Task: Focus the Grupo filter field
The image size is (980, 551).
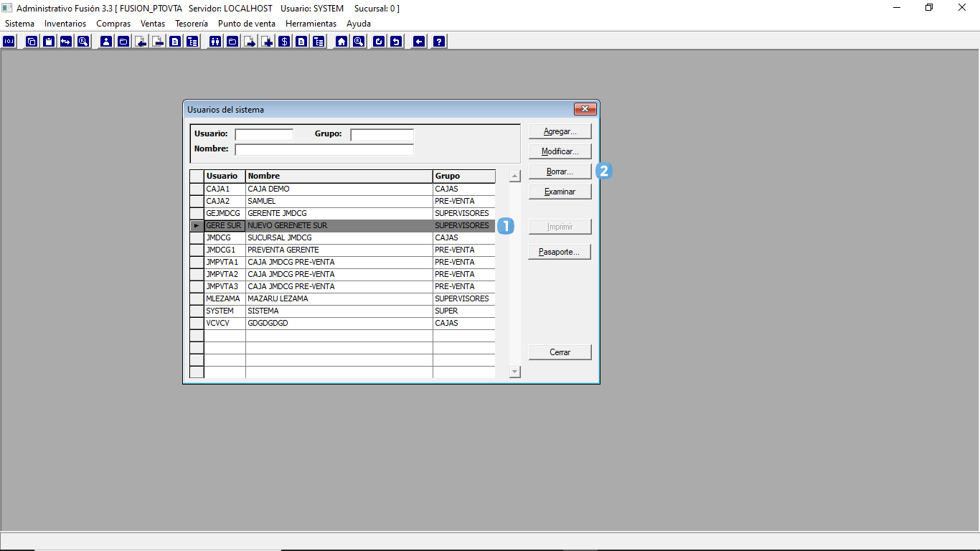Action: coord(382,135)
